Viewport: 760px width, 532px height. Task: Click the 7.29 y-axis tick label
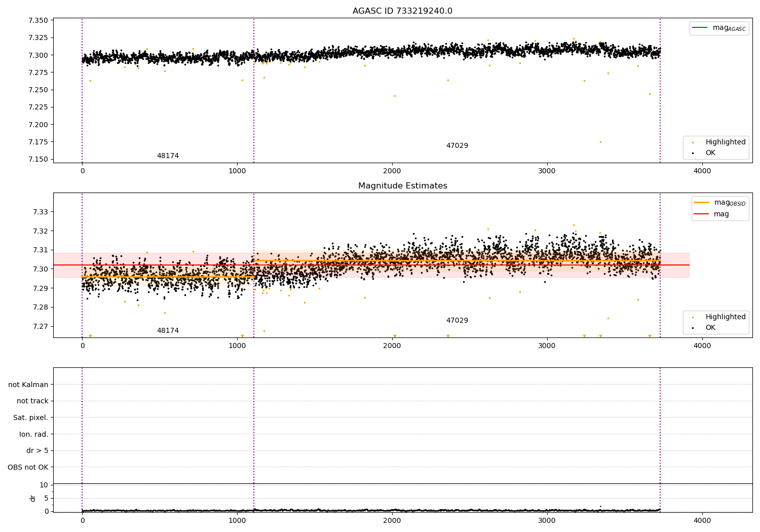pyautogui.click(x=41, y=288)
